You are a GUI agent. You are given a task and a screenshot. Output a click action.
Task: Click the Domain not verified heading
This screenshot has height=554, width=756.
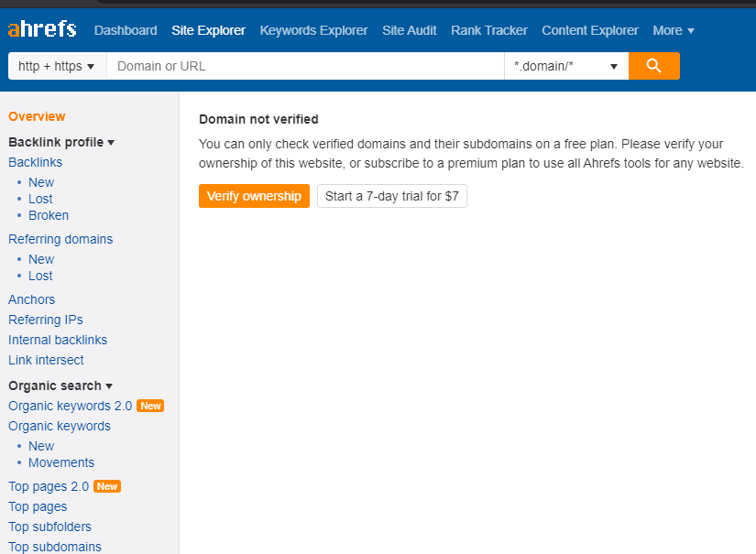click(258, 119)
